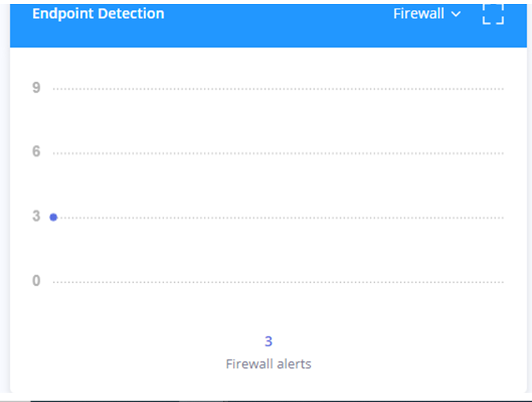Open the Firewall dropdown selector

427,14
